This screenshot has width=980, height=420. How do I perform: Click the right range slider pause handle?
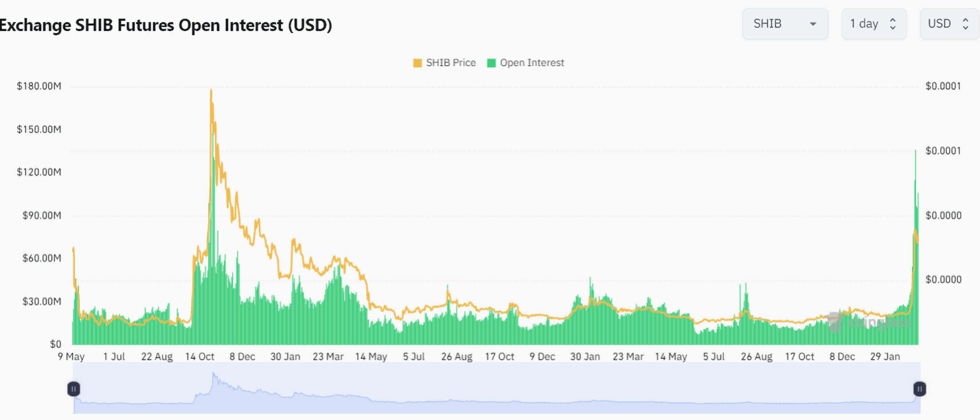pos(920,389)
